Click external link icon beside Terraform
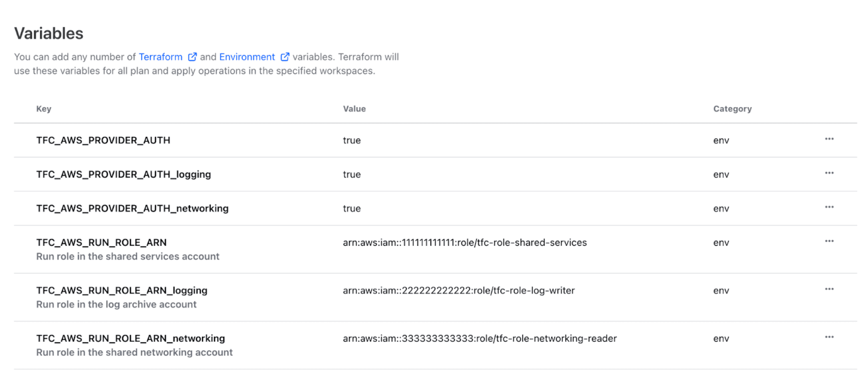868x392 pixels. click(x=192, y=57)
